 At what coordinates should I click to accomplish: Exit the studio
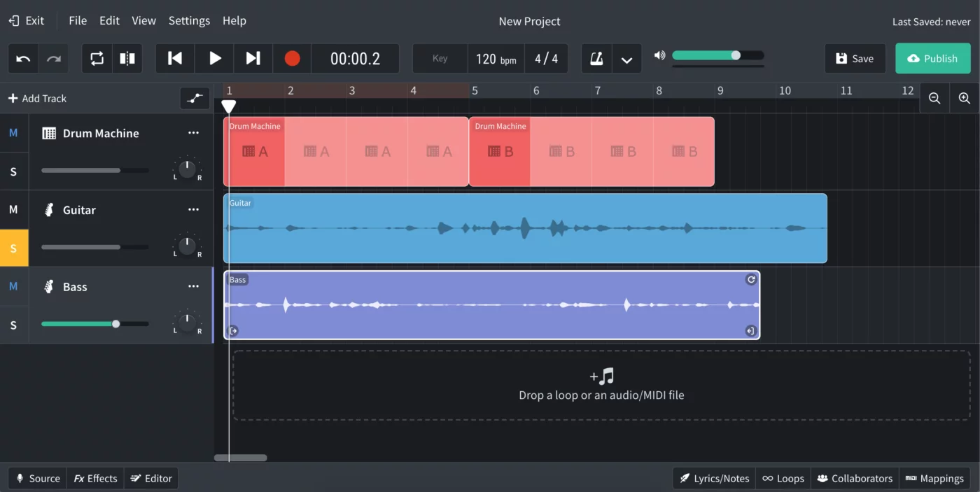pos(27,20)
